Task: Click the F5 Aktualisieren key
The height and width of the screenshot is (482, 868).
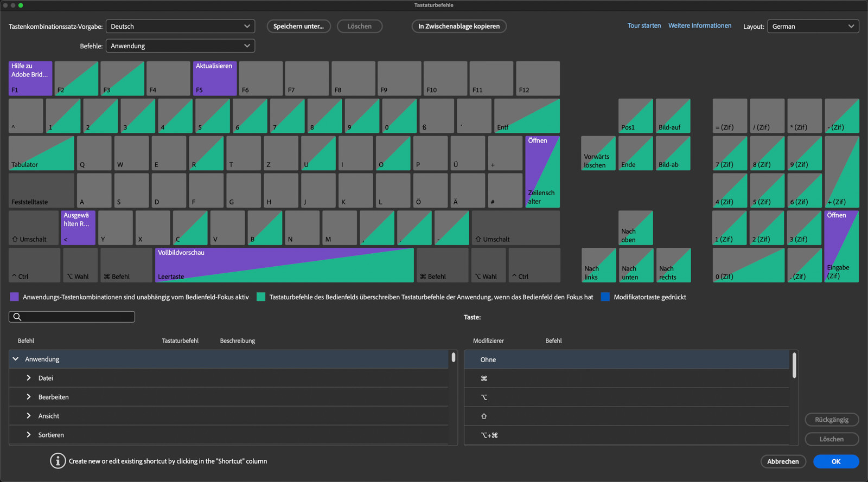Action: point(215,79)
